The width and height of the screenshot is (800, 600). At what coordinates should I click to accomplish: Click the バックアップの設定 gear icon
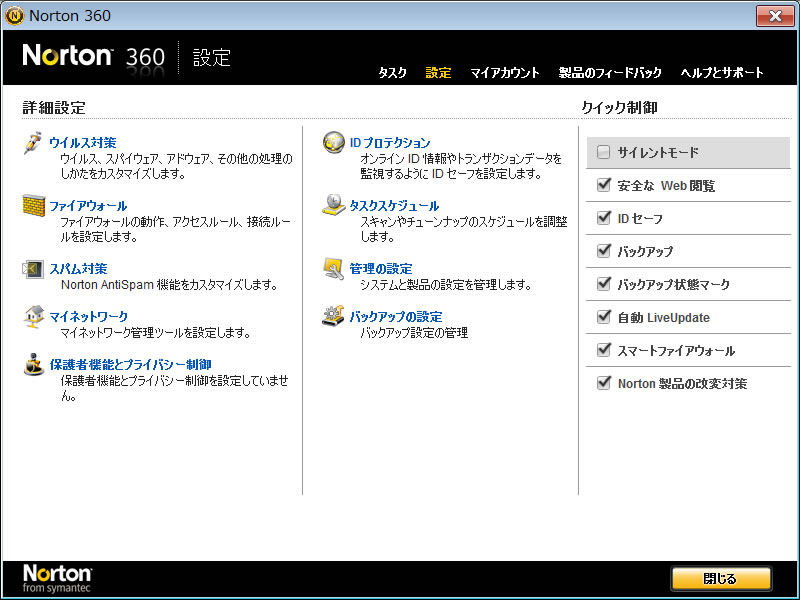(x=333, y=317)
